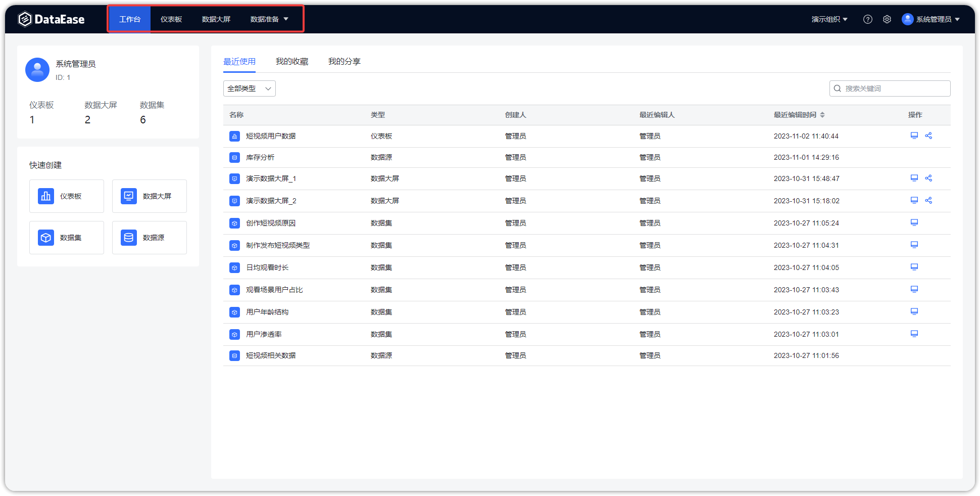Click the 数据大屏 quick create icon
Screen dimensions: 980x496
(x=129, y=196)
